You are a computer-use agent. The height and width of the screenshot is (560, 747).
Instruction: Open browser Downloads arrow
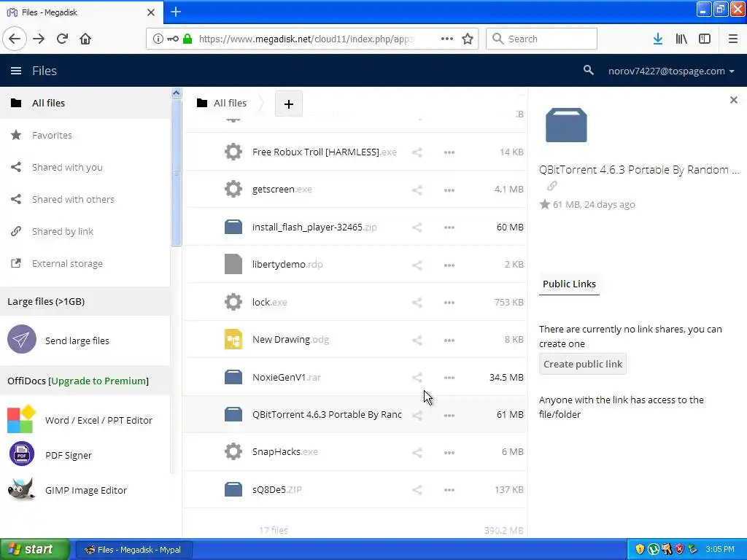658,39
